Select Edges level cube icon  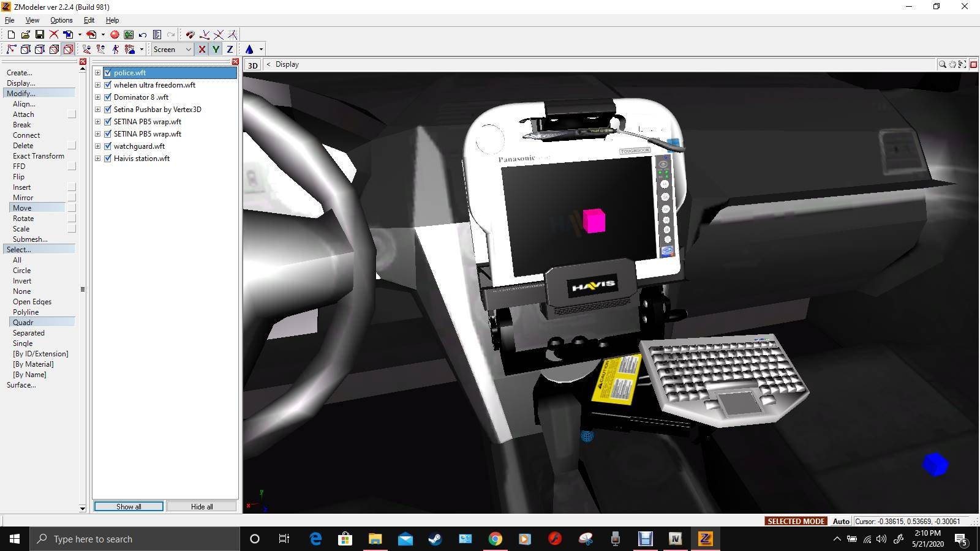pos(25,50)
